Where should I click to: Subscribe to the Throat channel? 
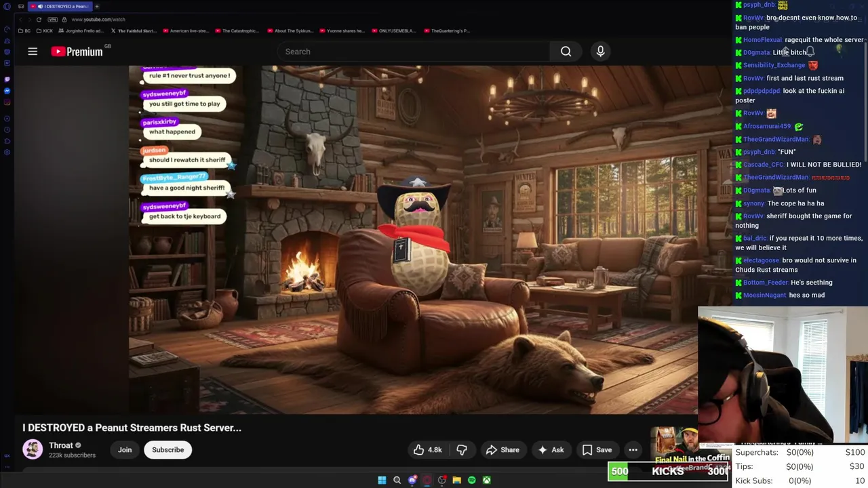168,450
